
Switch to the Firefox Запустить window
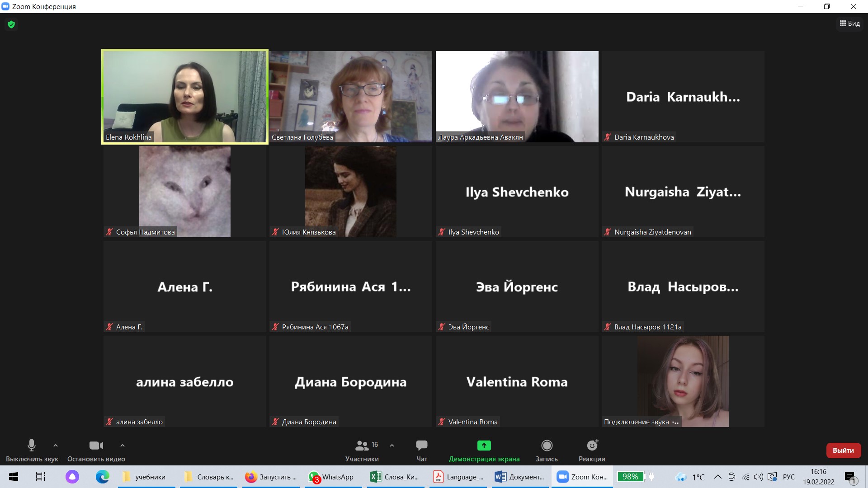point(271,477)
